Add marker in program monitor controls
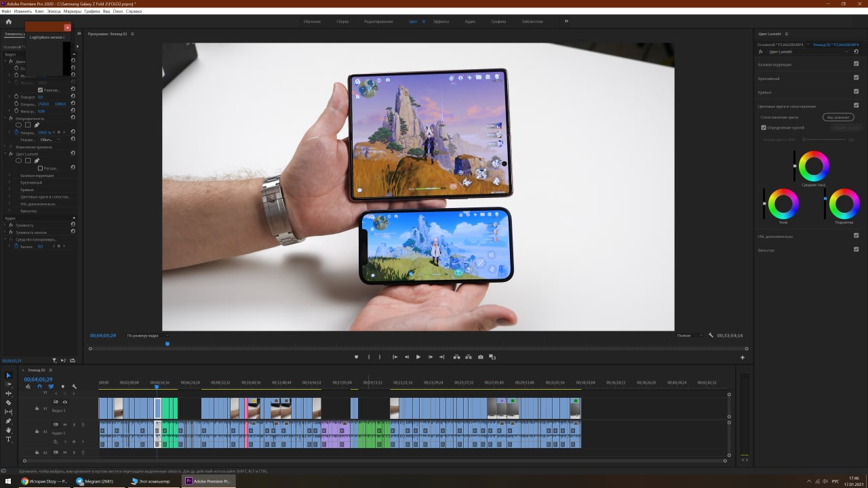Screen dimensions: 868x488 pyautogui.click(x=356, y=357)
